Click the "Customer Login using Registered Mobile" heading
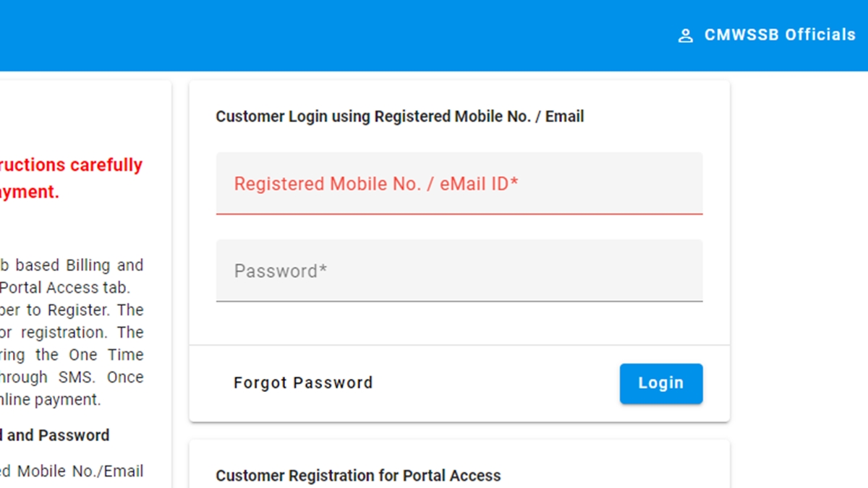The image size is (868, 488). [399, 116]
